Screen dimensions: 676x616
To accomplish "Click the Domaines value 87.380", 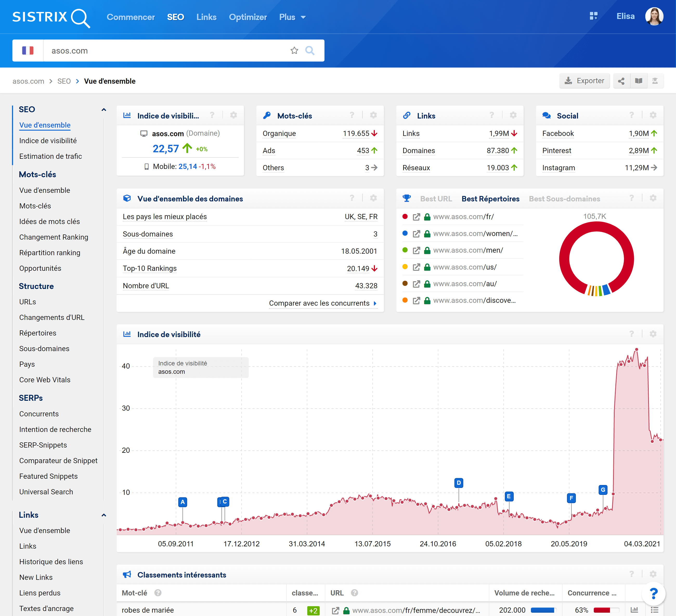I will (498, 151).
